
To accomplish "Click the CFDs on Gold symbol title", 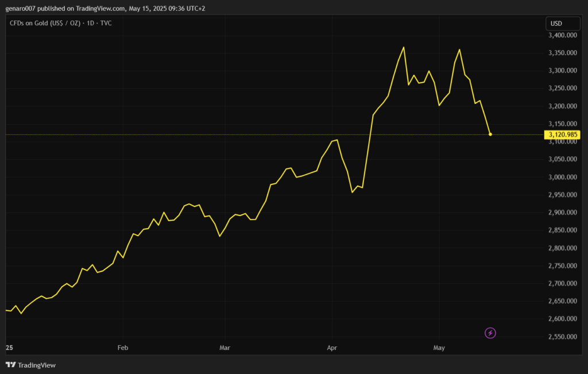I will pos(44,23).
